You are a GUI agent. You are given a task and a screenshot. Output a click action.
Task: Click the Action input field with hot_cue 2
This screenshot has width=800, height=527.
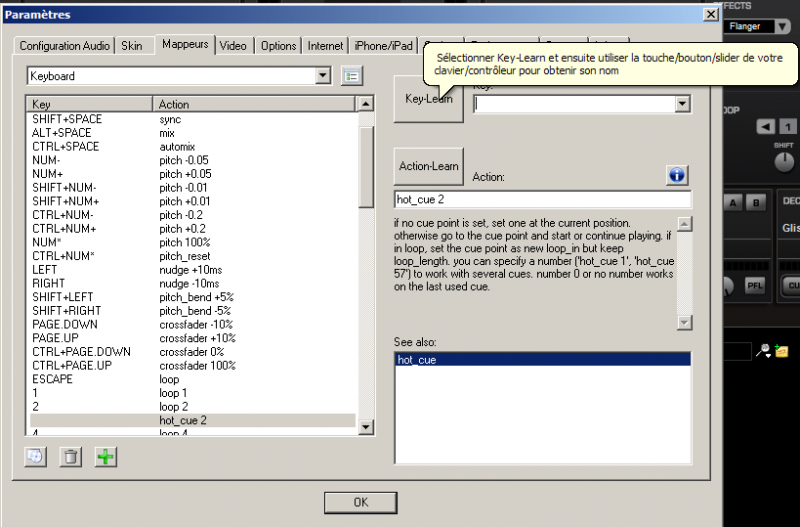(x=542, y=199)
